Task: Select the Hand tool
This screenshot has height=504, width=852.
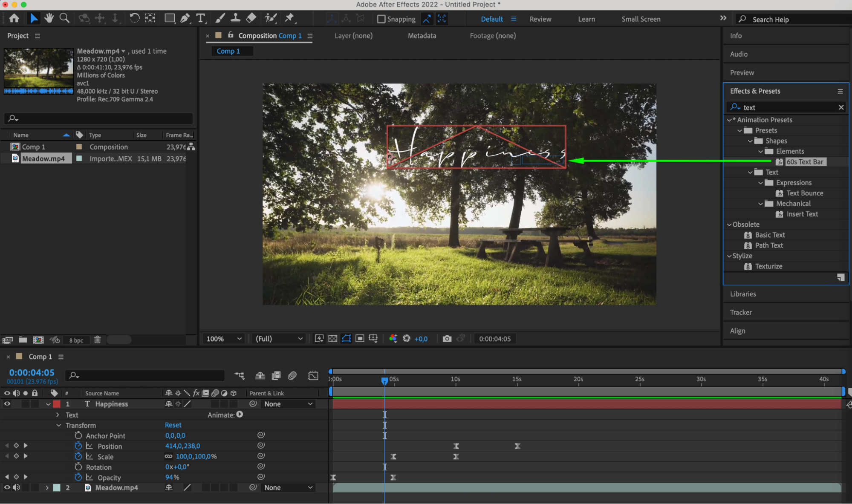Action: click(x=49, y=18)
